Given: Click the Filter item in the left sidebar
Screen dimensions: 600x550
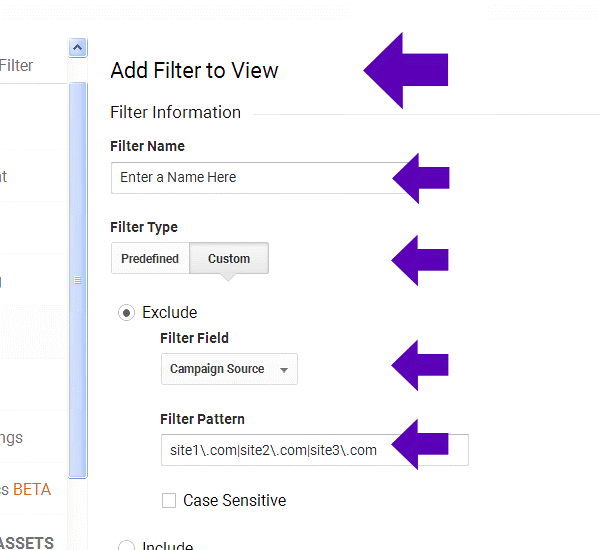Looking at the screenshot, I should click(17, 66).
